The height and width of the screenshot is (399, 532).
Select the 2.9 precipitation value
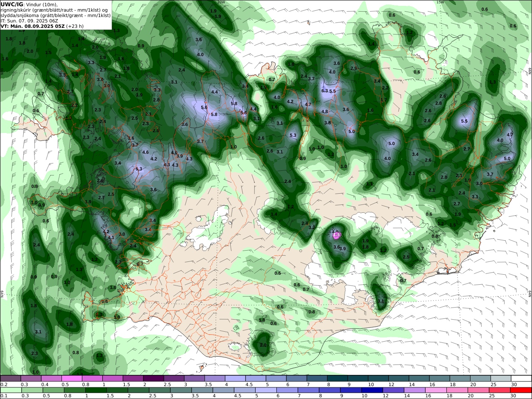tap(354, 68)
